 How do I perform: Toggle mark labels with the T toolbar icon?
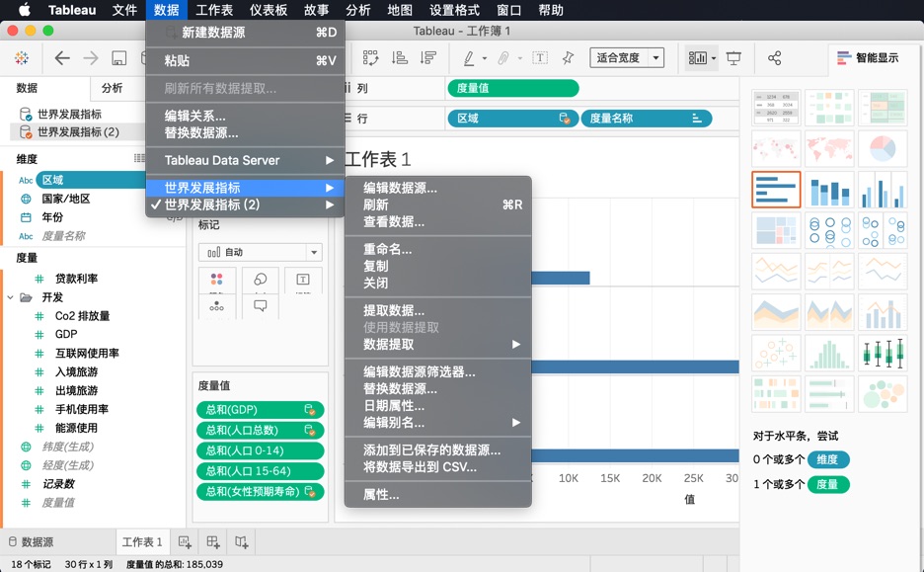click(540, 57)
